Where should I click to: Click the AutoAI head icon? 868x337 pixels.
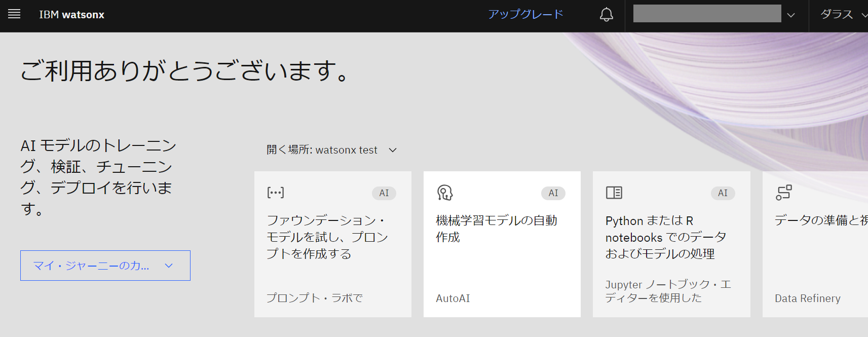tap(444, 193)
